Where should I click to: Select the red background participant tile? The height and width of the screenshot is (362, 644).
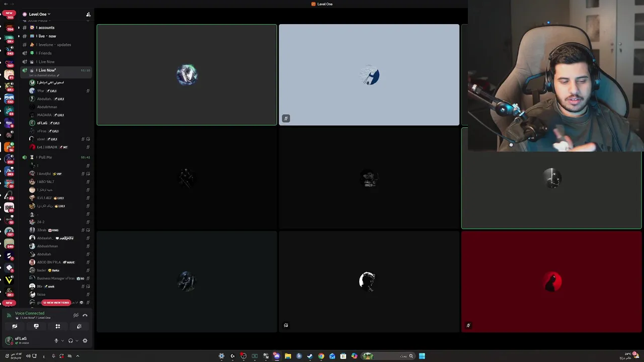tap(551, 282)
